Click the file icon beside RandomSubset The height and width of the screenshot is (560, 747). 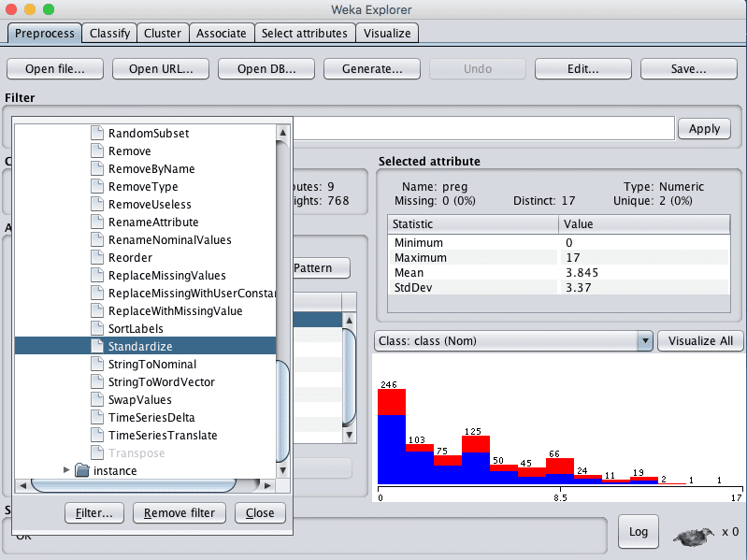97,133
